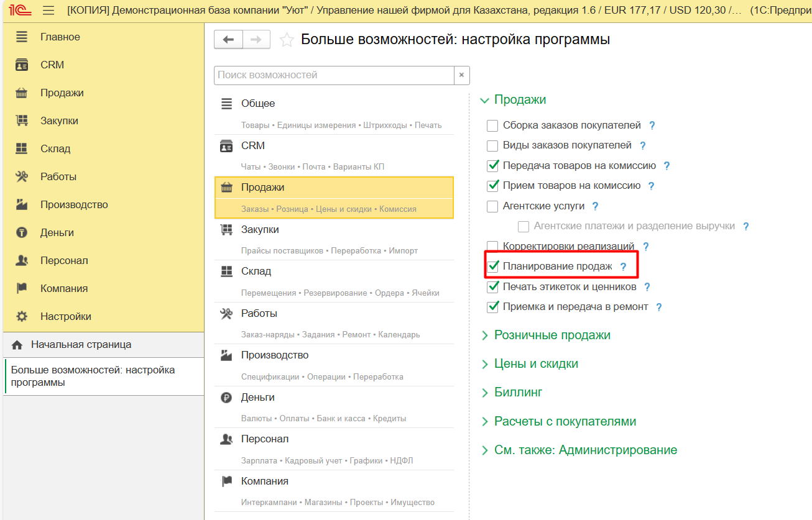Uncheck Планирование продаж checkbox
Viewport: 812px width, 520px height.
(493, 267)
